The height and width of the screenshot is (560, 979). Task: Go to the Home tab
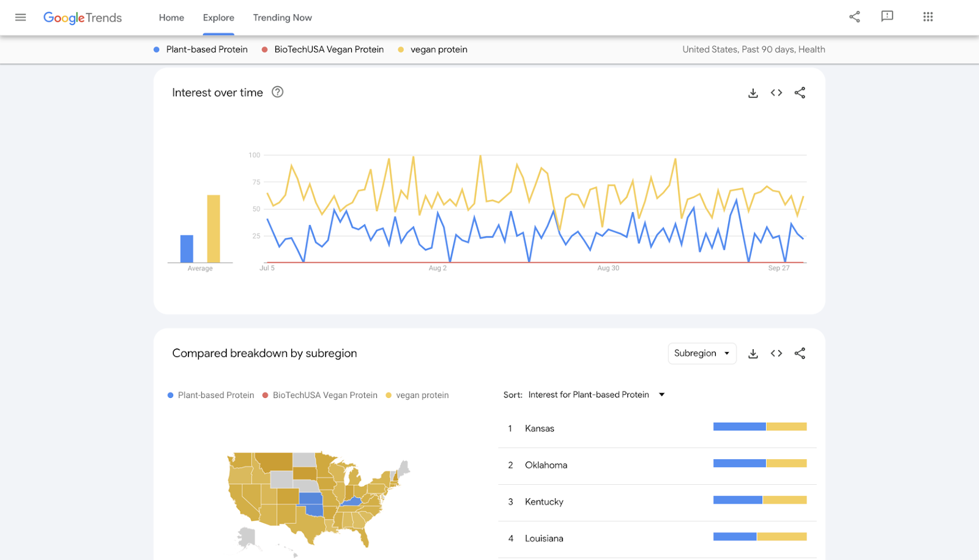pos(171,18)
